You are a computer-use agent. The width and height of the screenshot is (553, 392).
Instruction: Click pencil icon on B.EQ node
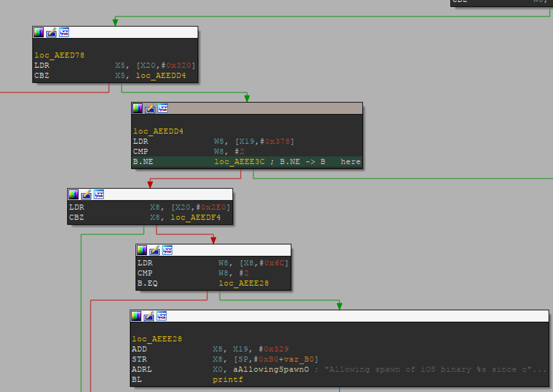(155, 250)
